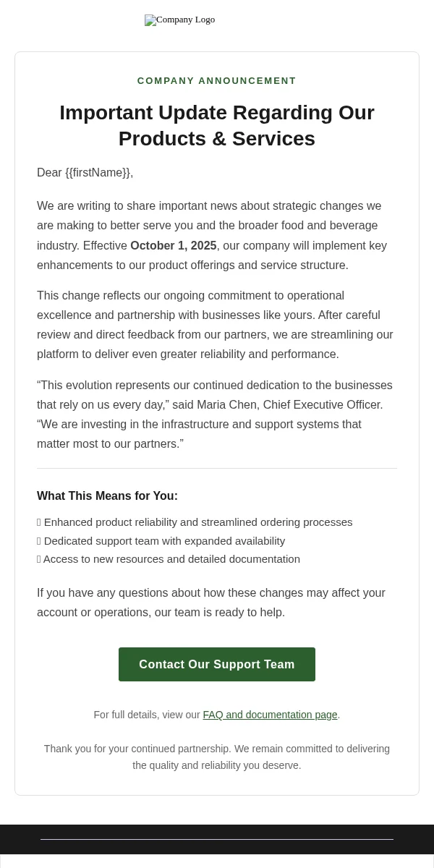Click the divider line in the dark footer
Image resolution: width=434 pixels, height=868 pixels.
click(217, 839)
